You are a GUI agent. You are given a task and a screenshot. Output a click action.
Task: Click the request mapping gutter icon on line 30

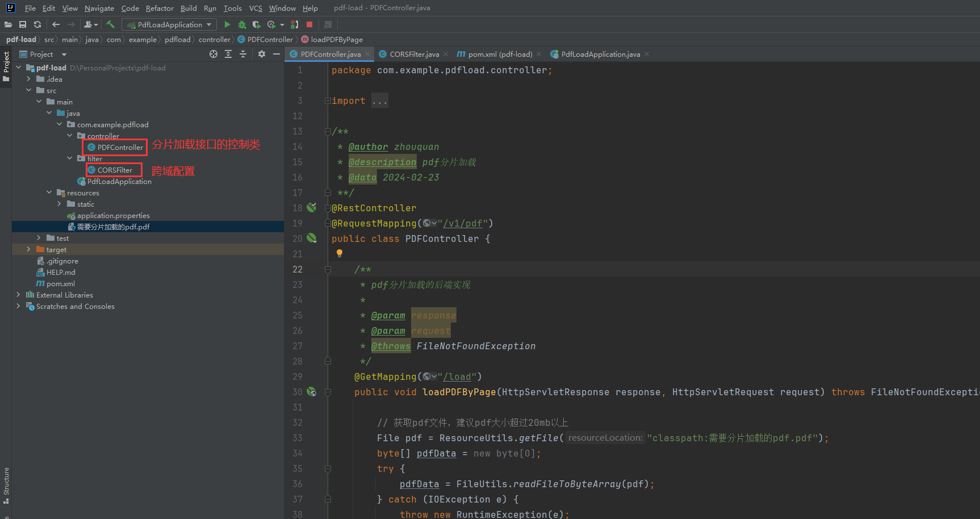pos(312,391)
